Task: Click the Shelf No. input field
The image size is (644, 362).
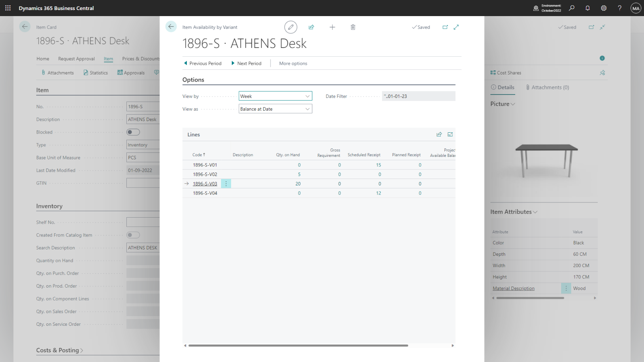Action: pos(143,222)
